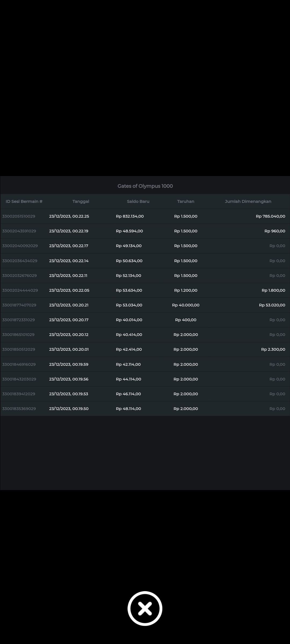This screenshot has width=290, height=644.
Task: Open session ID 33001850512029
Action: click(x=19, y=349)
